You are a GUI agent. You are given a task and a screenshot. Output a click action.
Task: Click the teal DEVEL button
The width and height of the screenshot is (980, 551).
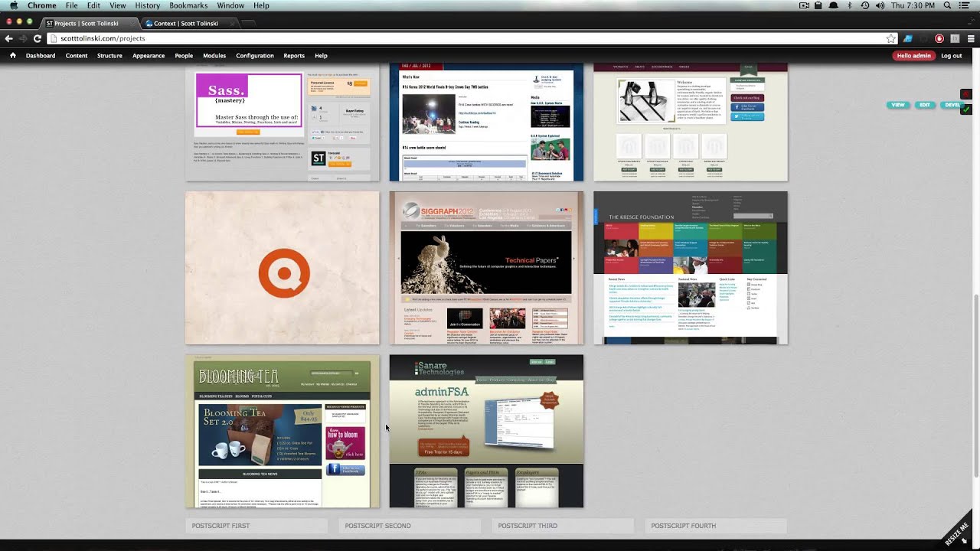point(952,105)
